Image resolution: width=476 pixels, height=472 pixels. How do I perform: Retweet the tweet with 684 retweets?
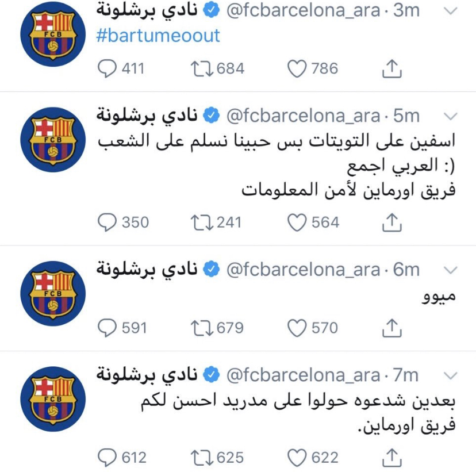[202, 68]
